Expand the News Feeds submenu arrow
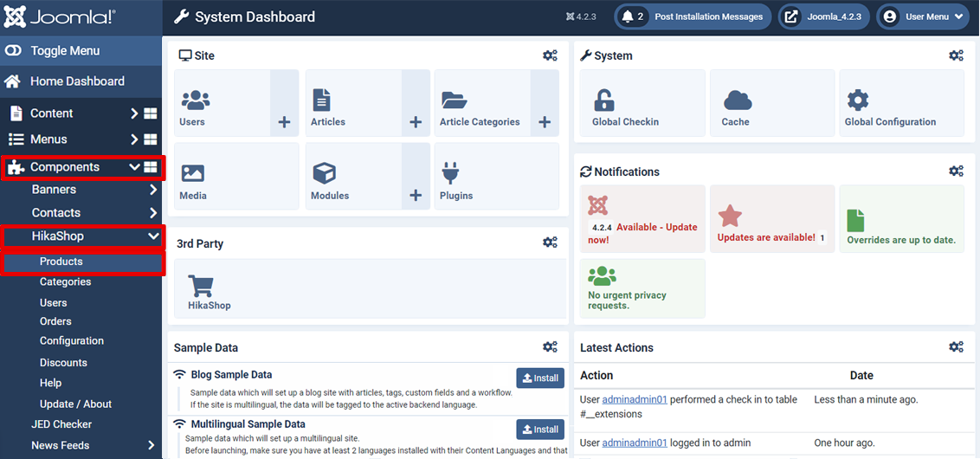 coord(152,445)
